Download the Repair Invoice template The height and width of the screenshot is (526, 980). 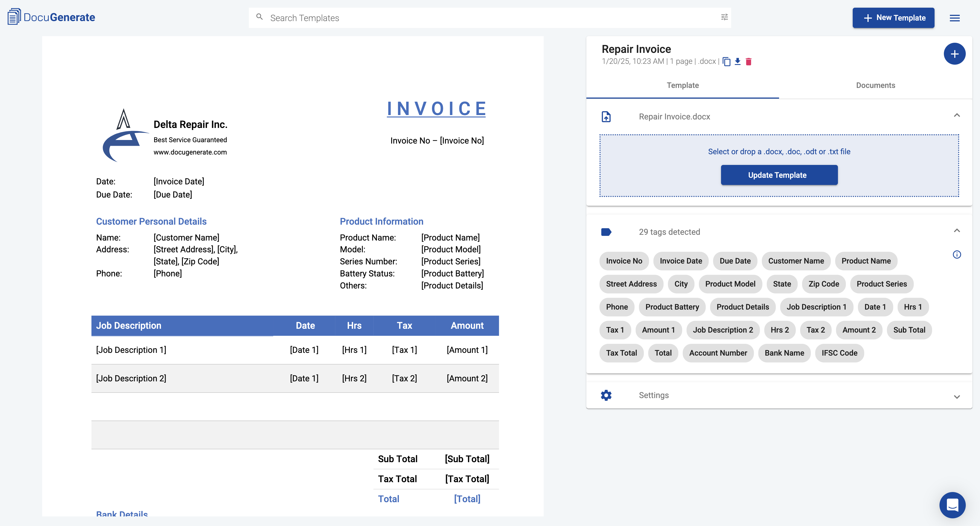(737, 62)
